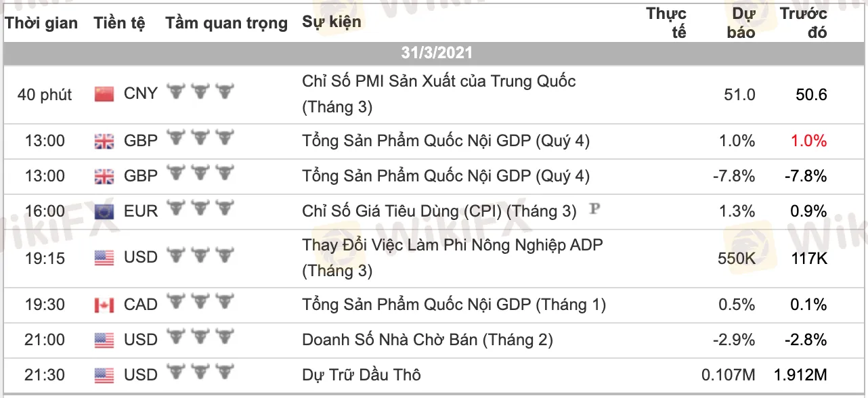Click the China flag icon

[x=104, y=94]
